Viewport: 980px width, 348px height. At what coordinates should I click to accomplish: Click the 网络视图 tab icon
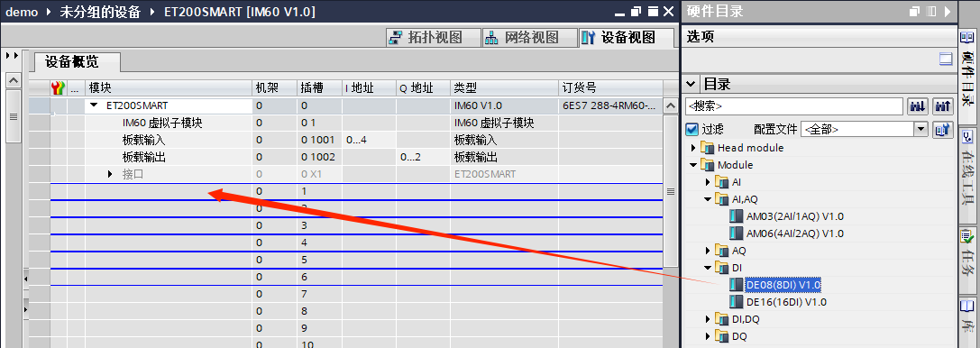[x=492, y=38]
